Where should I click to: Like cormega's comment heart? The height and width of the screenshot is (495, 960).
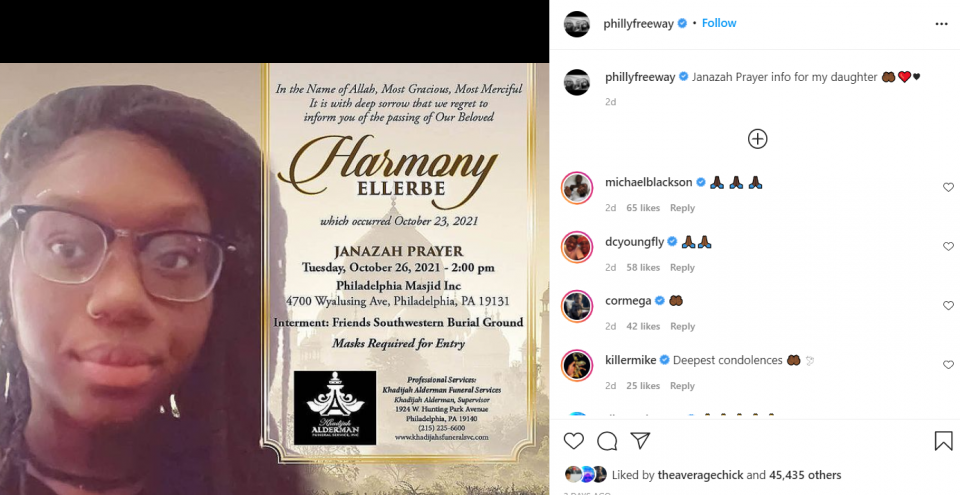948,306
